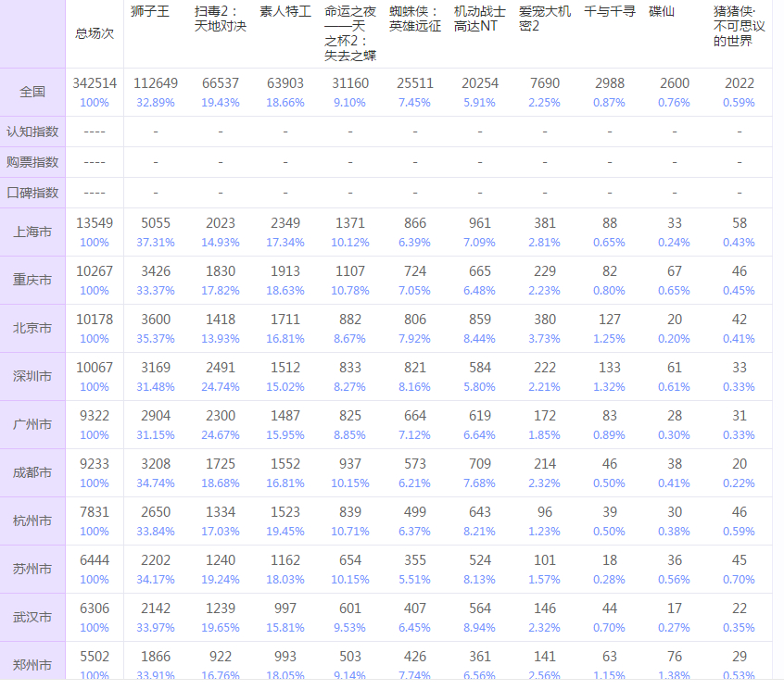The height and width of the screenshot is (690, 784).
Task: Click the Hangzhou total value 7831
Action: (95, 512)
